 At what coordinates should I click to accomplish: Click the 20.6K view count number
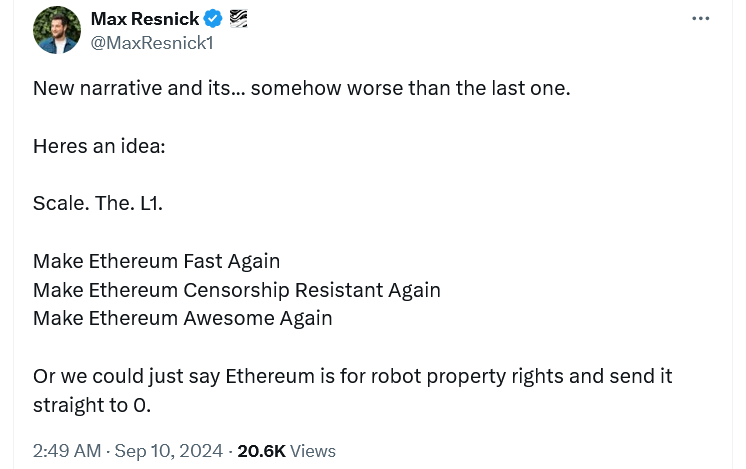pos(260,451)
